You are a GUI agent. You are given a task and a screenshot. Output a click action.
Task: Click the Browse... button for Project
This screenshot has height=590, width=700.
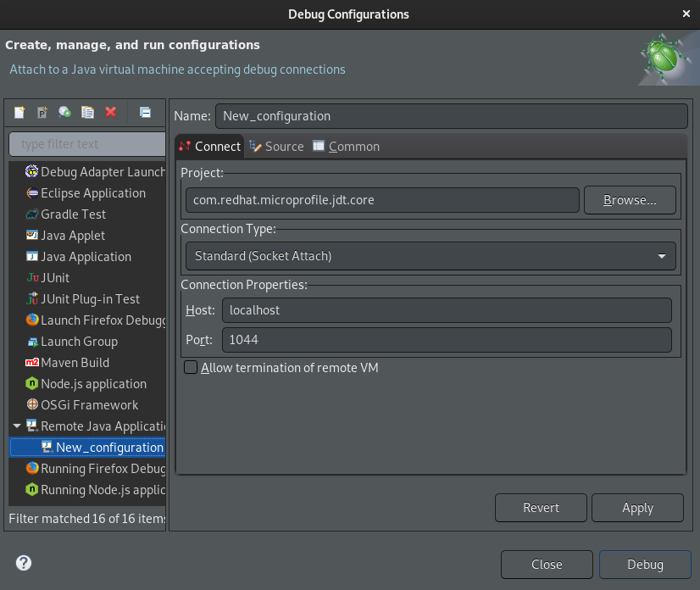tap(629, 201)
